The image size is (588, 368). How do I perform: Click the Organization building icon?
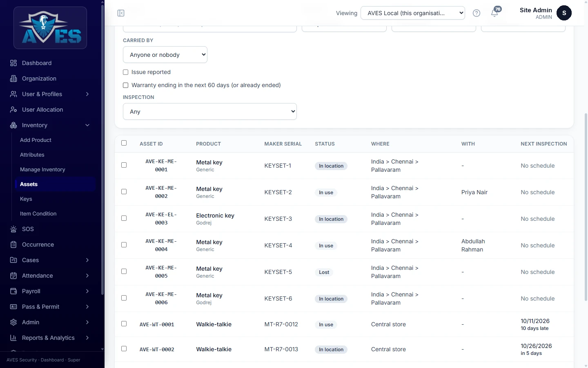(13, 79)
